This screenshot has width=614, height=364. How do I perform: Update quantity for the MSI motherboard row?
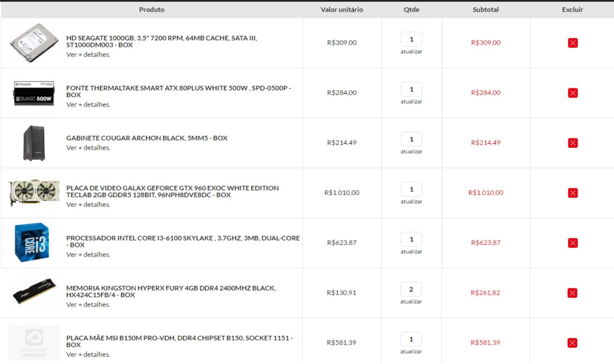(411, 352)
